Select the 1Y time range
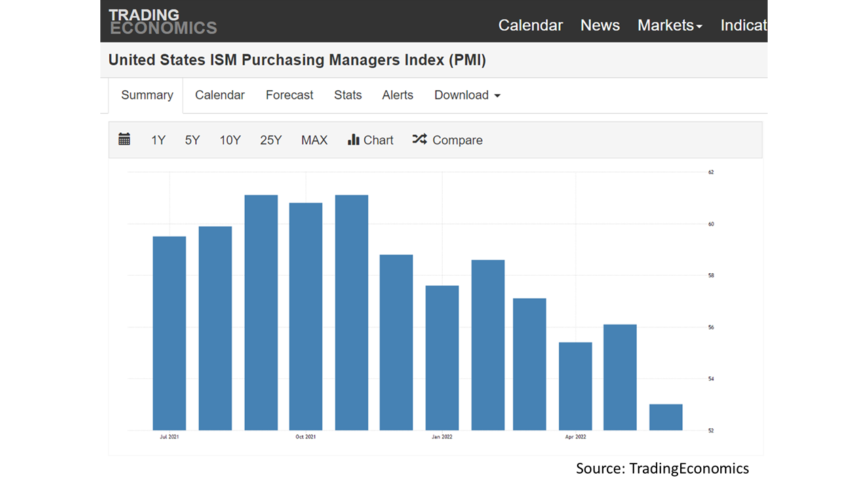Screen dimensions: 868x488 point(158,140)
